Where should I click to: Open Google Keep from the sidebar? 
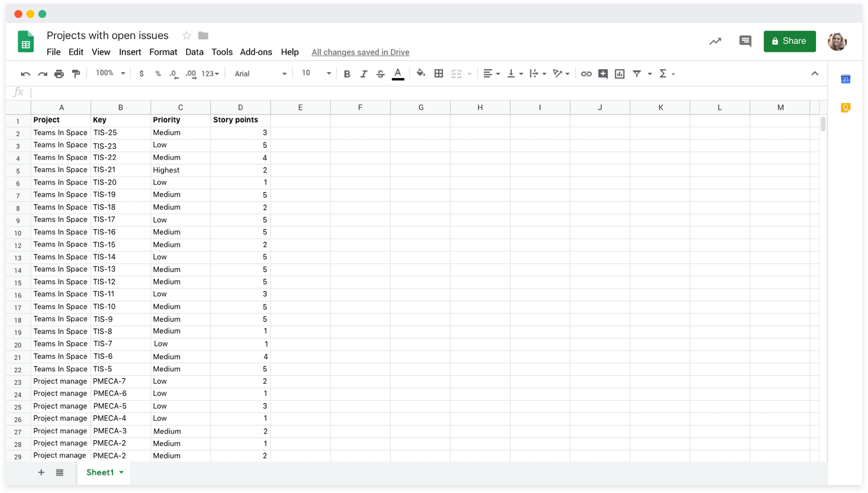coord(846,107)
